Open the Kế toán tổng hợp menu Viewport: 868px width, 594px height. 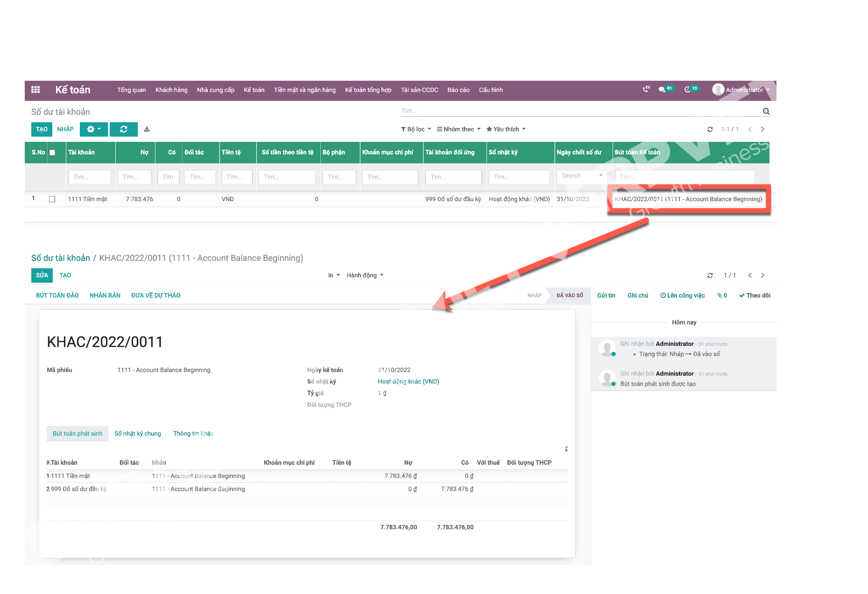368,90
